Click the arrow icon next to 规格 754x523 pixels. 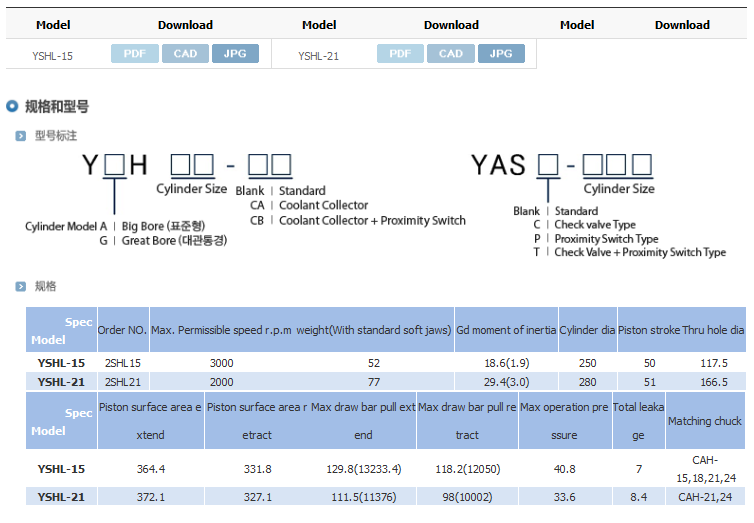[21, 286]
